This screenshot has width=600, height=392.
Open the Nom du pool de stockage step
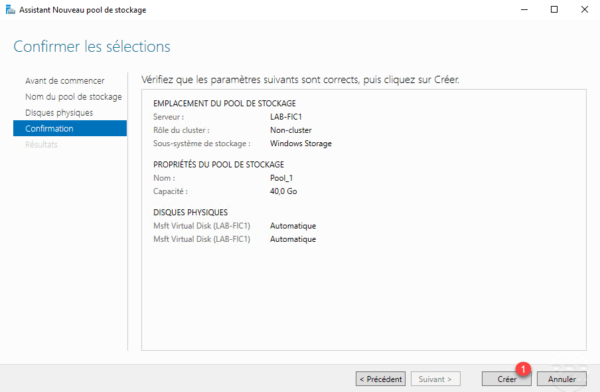(73, 97)
